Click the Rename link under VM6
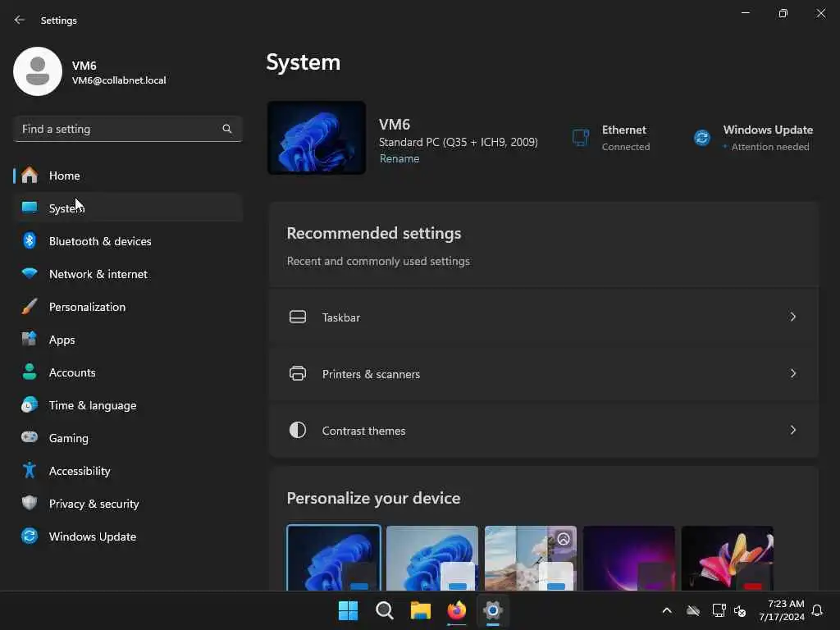This screenshot has height=630, width=840. 399,158
